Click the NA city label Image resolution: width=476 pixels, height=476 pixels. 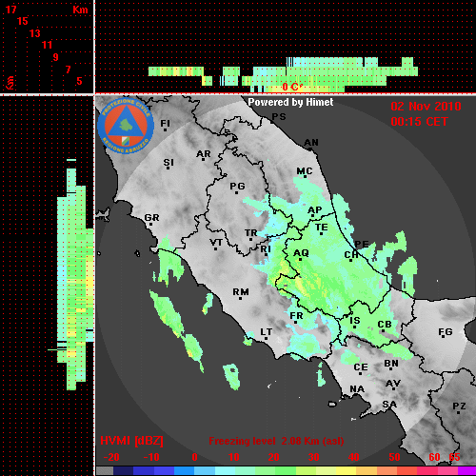[357, 389]
